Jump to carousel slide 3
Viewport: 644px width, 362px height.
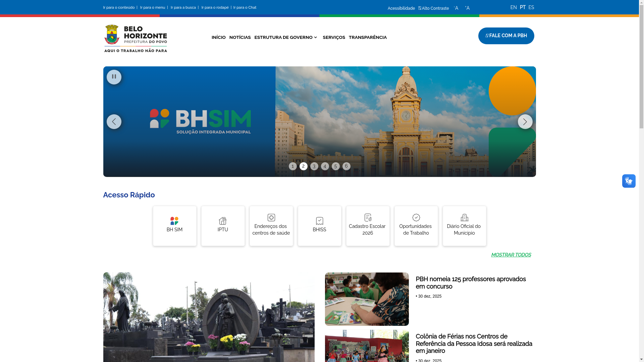pyautogui.click(x=314, y=166)
